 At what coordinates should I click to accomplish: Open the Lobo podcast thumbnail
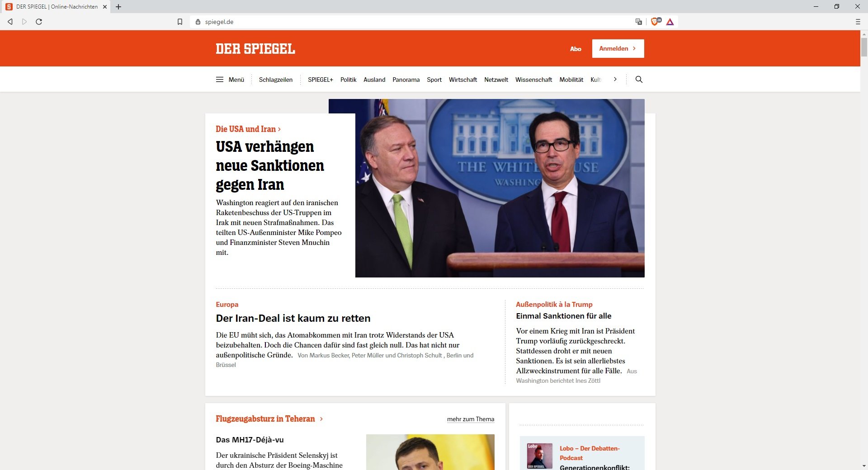[x=539, y=456]
